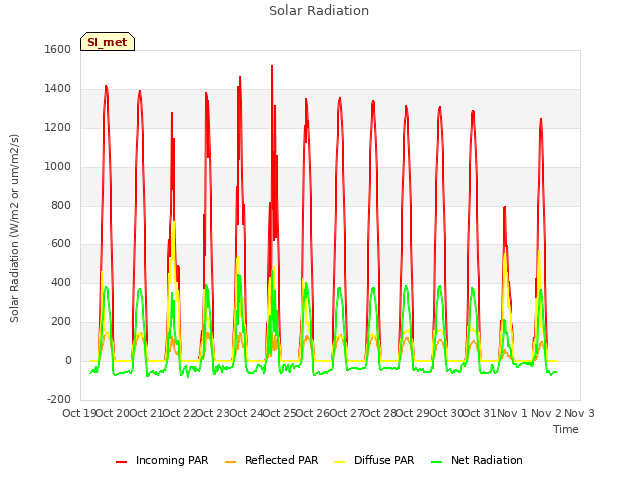
Task: Click the 400 y-axis tick label
Action: coord(61,282)
